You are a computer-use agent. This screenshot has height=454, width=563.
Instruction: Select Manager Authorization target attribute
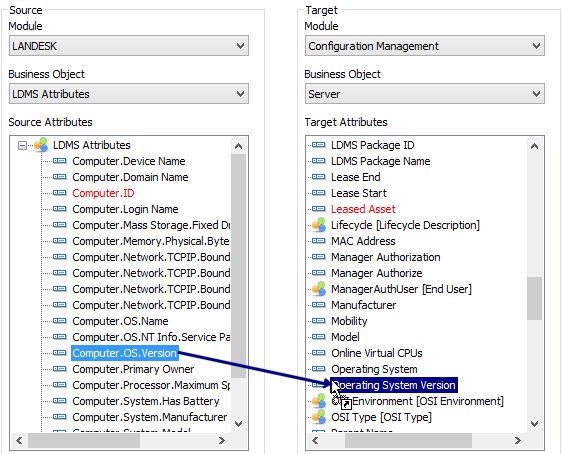[385, 257]
